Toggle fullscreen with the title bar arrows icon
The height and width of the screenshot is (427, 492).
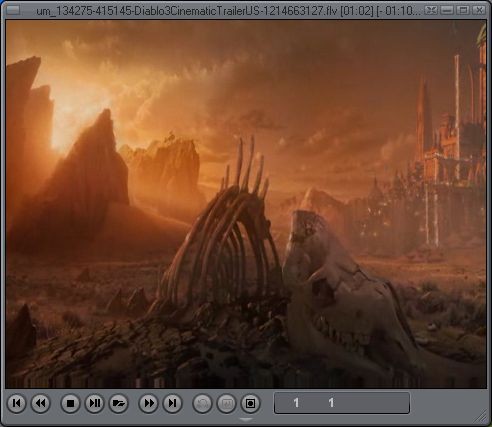(431, 10)
